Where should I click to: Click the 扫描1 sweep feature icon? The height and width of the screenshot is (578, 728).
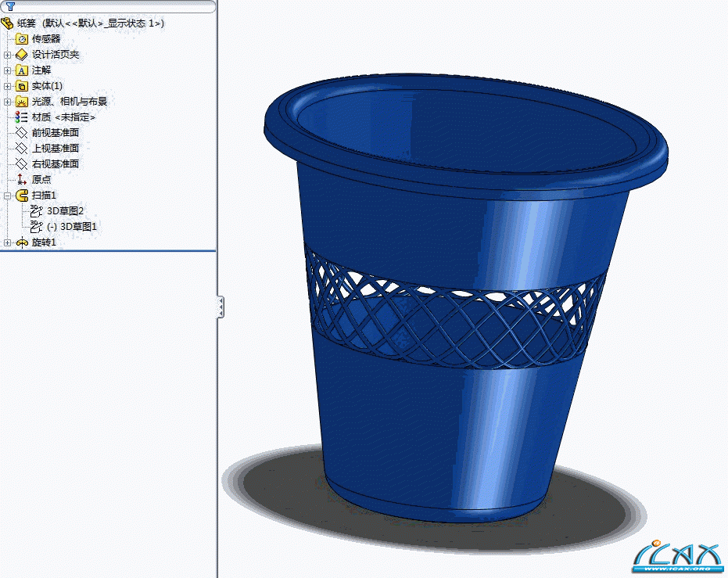[x=22, y=195]
